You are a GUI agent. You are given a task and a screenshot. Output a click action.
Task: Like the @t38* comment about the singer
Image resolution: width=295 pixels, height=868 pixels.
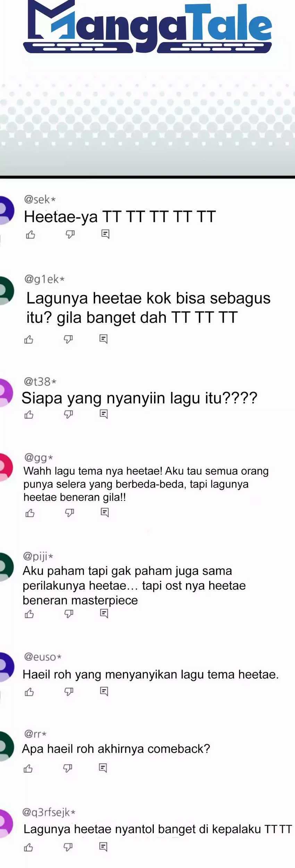click(29, 415)
